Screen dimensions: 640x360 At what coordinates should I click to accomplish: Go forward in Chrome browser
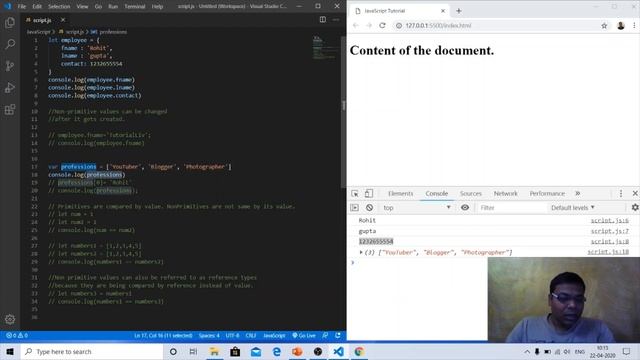pyautogui.click(x=369, y=25)
